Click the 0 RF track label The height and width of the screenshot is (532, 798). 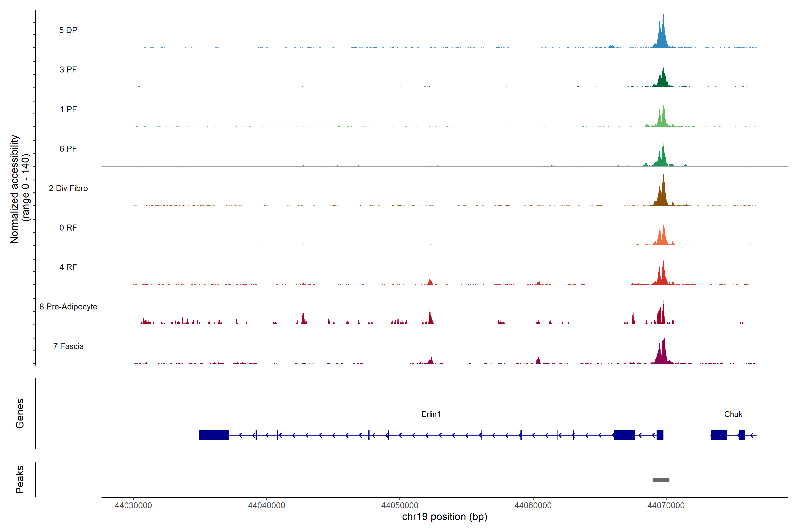(x=68, y=228)
